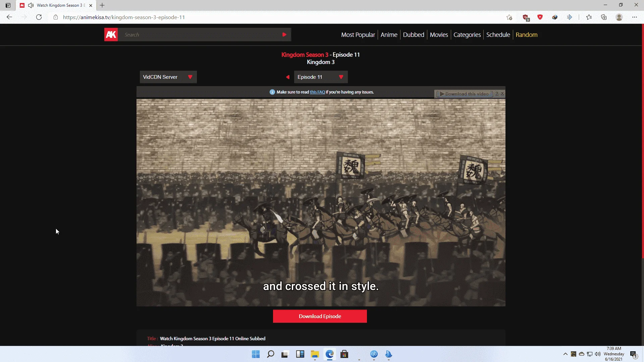Open the Favorites list
The width and height of the screenshot is (644, 362).
[x=589, y=17]
